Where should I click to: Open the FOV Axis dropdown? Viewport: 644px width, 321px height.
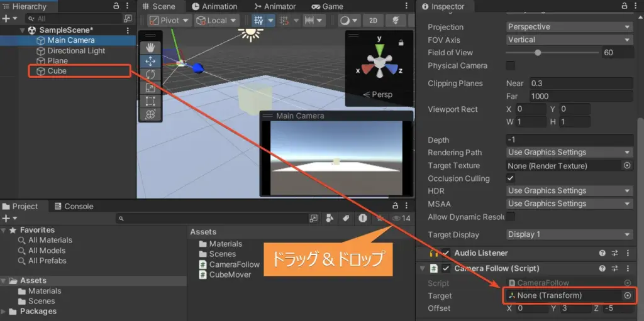pyautogui.click(x=570, y=40)
